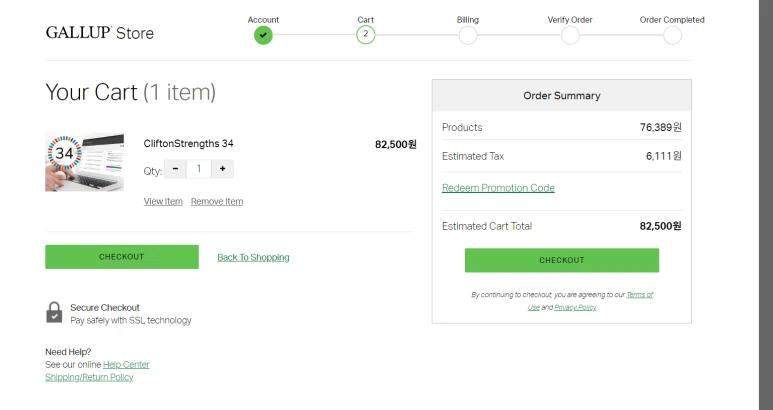Decrease quantity with the minus button
773x410 pixels.
(175, 169)
